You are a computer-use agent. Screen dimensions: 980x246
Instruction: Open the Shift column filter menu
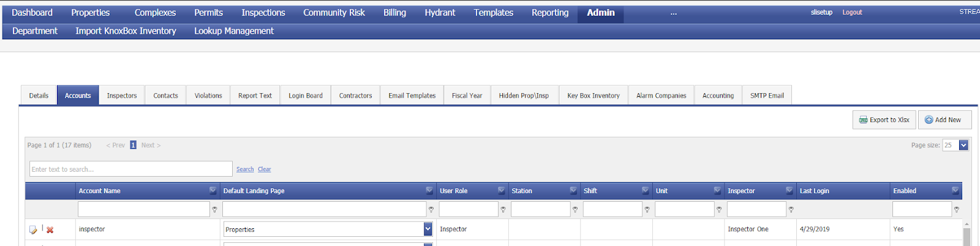[x=645, y=191]
